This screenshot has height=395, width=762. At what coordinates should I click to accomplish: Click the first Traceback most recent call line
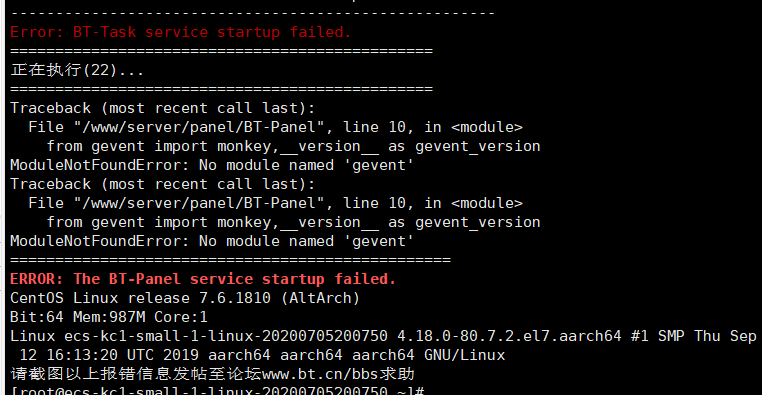(x=162, y=108)
